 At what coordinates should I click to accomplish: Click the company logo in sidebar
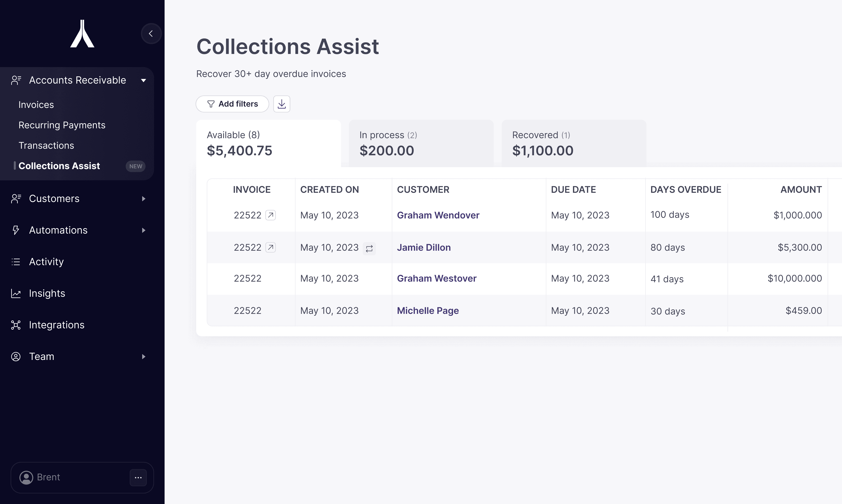82,34
